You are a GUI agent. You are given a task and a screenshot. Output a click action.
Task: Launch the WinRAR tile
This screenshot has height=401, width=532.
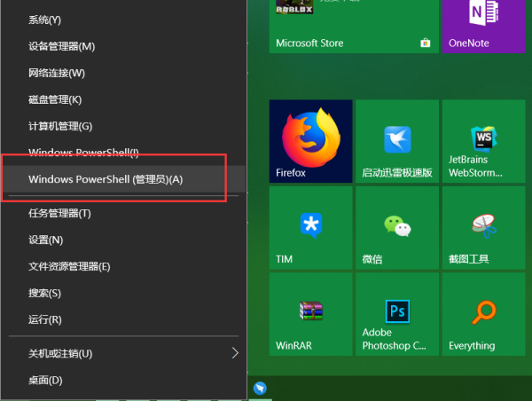click(x=311, y=314)
